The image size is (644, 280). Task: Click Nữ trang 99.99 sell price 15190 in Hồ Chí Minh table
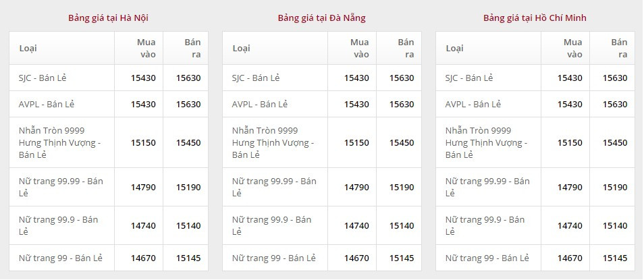tap(615, 187)
